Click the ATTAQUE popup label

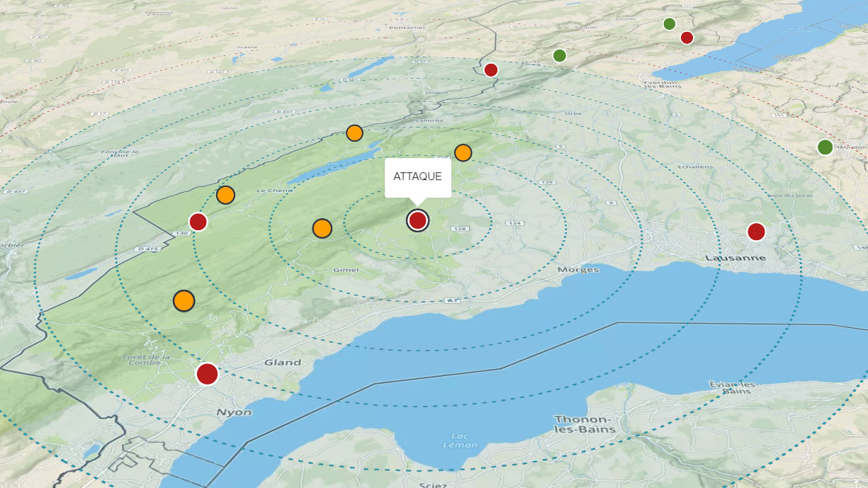417,176
